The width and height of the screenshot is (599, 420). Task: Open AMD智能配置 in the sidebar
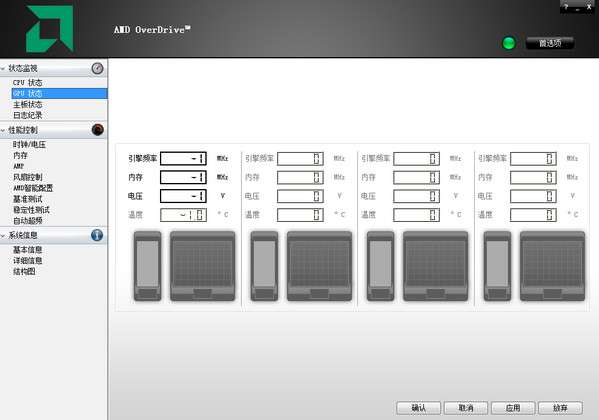click(33, 188)
